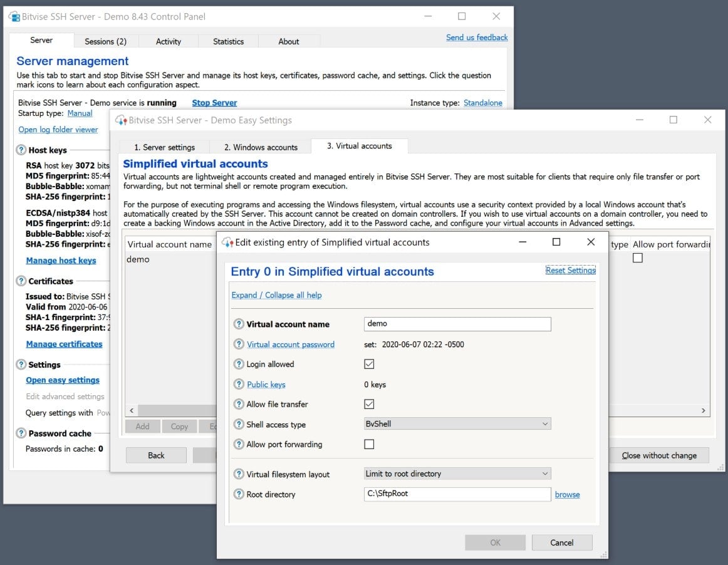Click the Send us feedback link
This screenshot has width=728, height=565.
[x=477, y=37]
